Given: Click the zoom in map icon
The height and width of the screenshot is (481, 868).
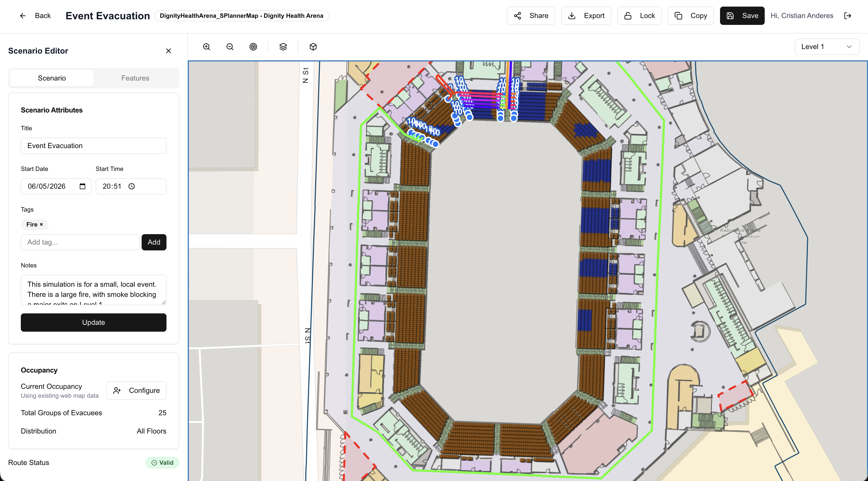Looking at the screenshot, I should click(207, 47).
